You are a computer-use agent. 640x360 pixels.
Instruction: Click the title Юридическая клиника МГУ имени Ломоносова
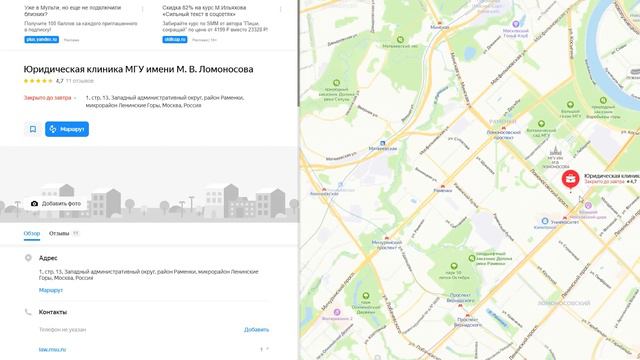coord(138,69)
